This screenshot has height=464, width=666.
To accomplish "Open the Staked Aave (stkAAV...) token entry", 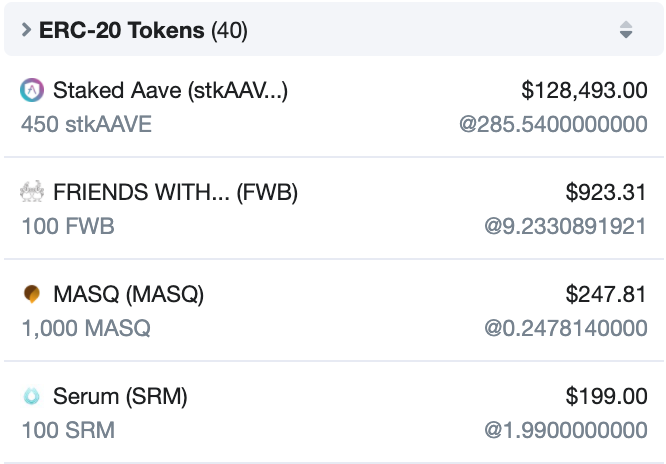I will [x=170, y=91].
